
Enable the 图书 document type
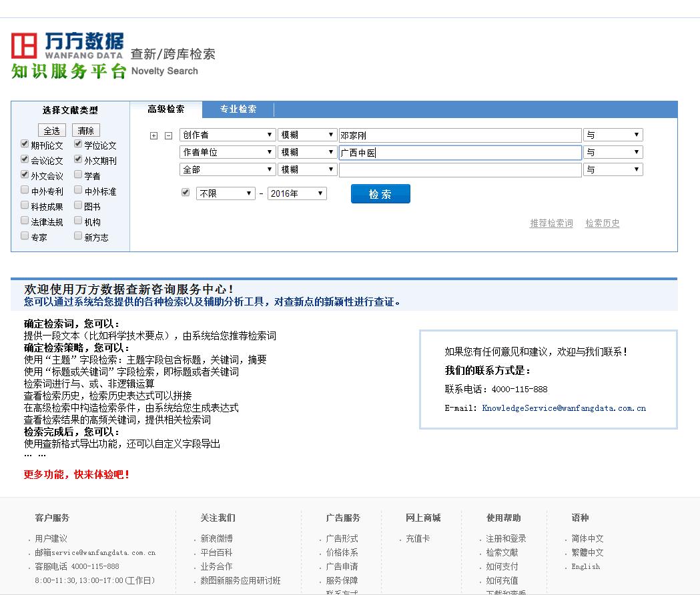(x=78, y=206)
